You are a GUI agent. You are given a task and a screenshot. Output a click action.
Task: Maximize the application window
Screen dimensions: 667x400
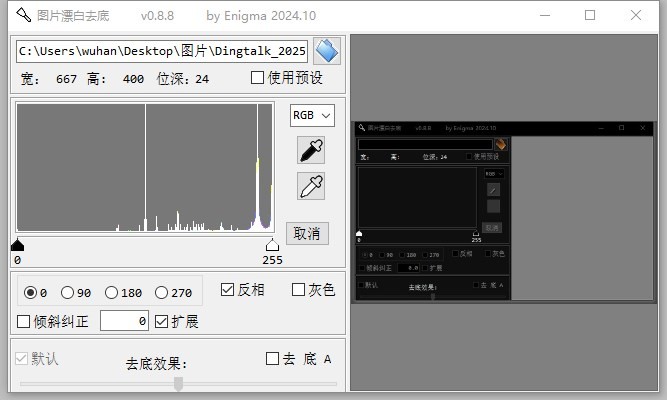590,15
